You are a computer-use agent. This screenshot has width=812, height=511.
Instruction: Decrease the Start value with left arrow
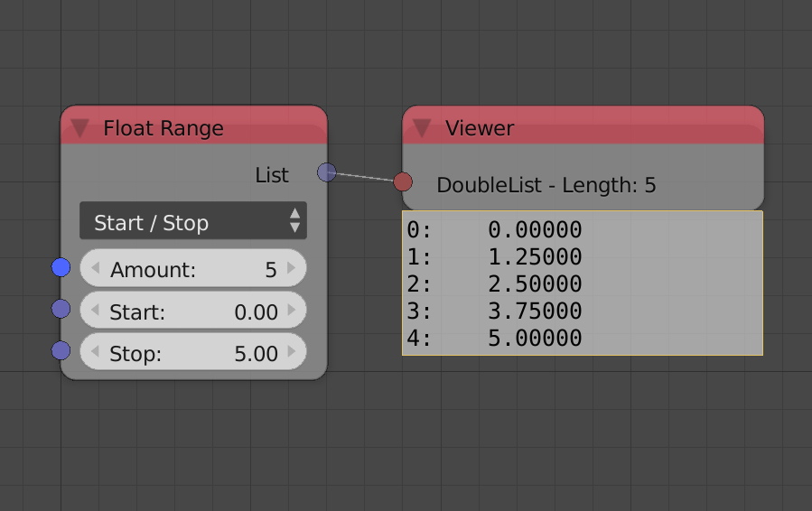[95, 310]
